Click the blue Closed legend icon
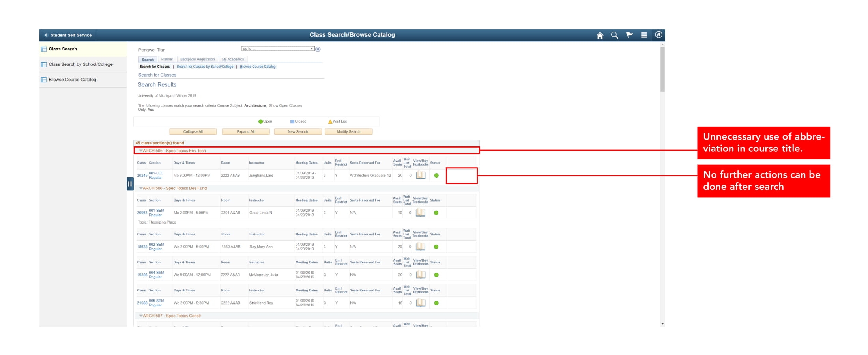Viewport: 868px width, 355px height. pyautogui.click(x=292, y=121)
